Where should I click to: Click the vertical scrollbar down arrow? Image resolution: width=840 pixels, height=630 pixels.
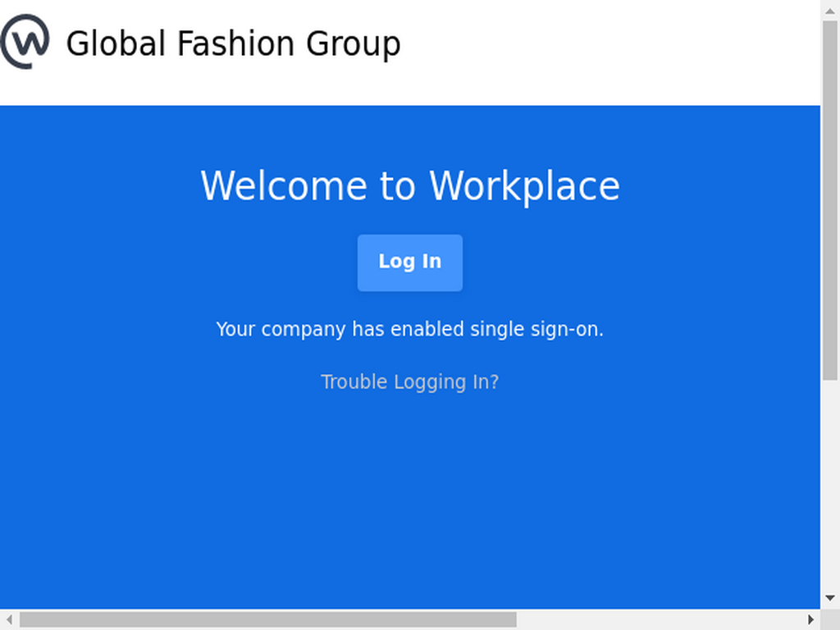(830, 598)
